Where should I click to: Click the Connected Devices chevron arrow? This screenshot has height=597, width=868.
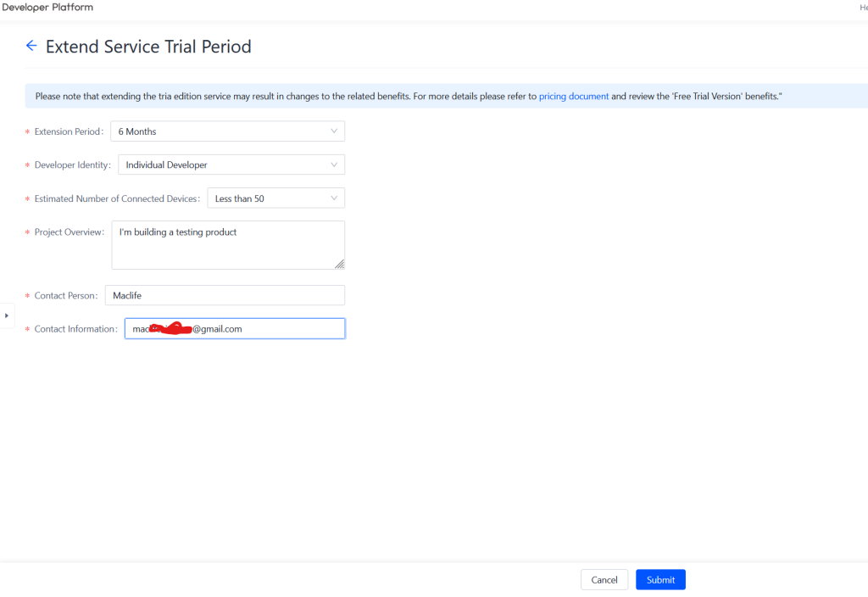[334, 198]
